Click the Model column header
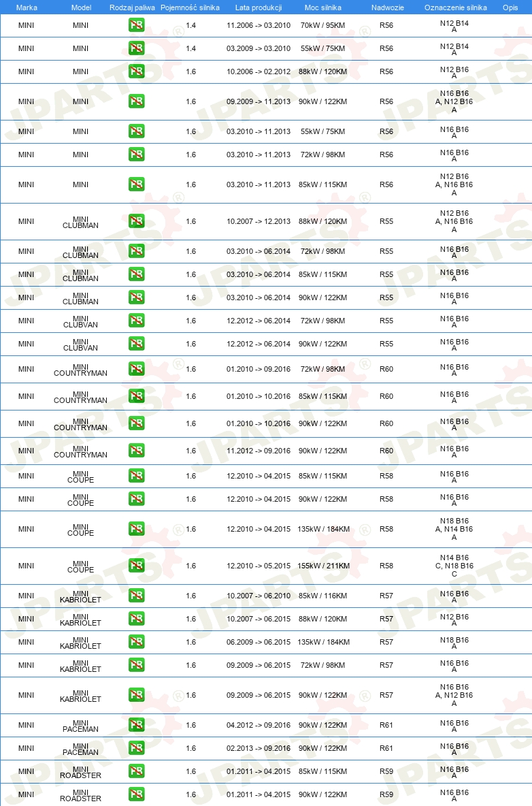532x806 pixels. 81,7
